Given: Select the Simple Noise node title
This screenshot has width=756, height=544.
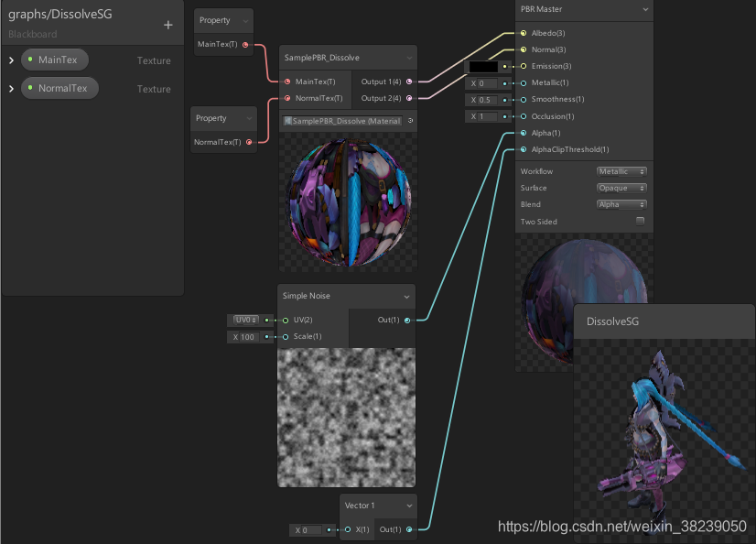Looking at the screenshot, I should [x=307, y=296].
